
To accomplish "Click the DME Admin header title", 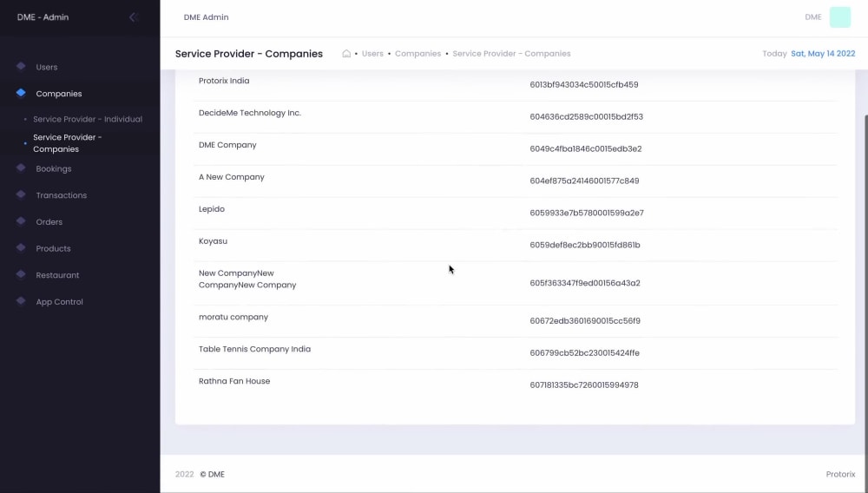I will (x=206, y=17).
